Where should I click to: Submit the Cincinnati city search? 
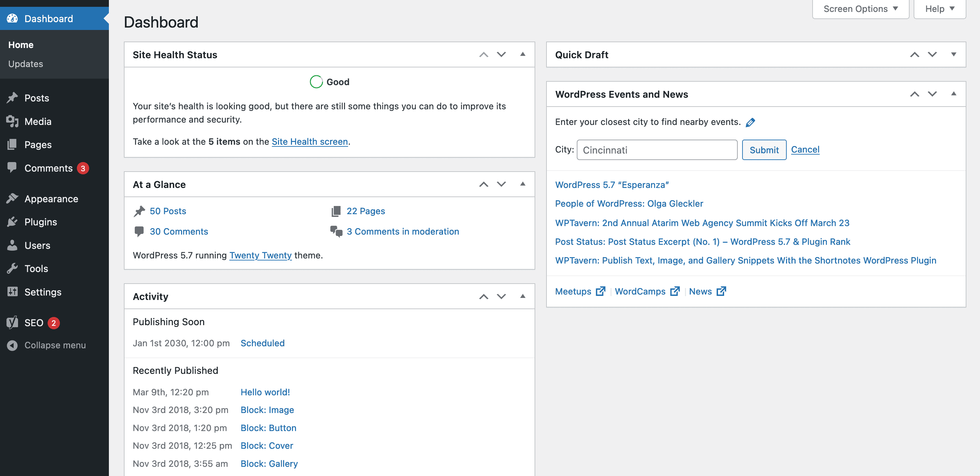coord(764,149)
